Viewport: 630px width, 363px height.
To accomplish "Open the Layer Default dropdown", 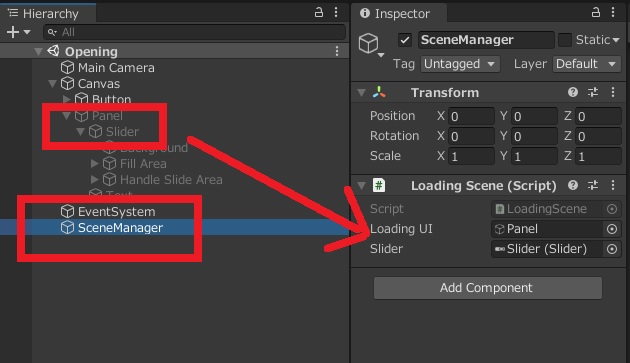I will (x=587, y=64).
